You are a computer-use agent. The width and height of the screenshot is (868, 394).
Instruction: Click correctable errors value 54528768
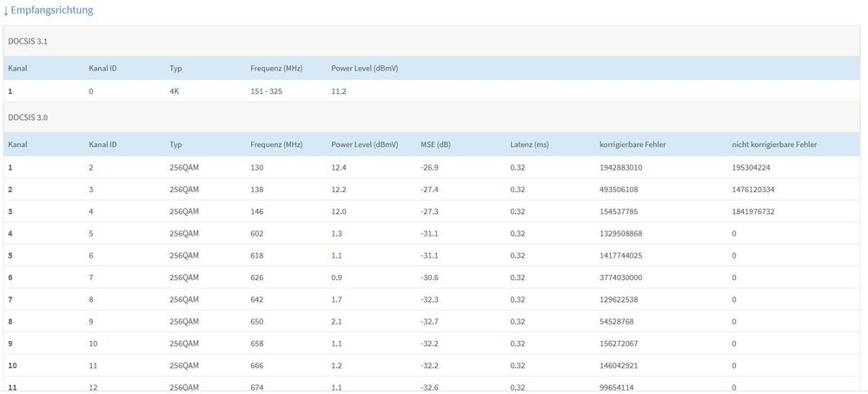click(617, 322)
